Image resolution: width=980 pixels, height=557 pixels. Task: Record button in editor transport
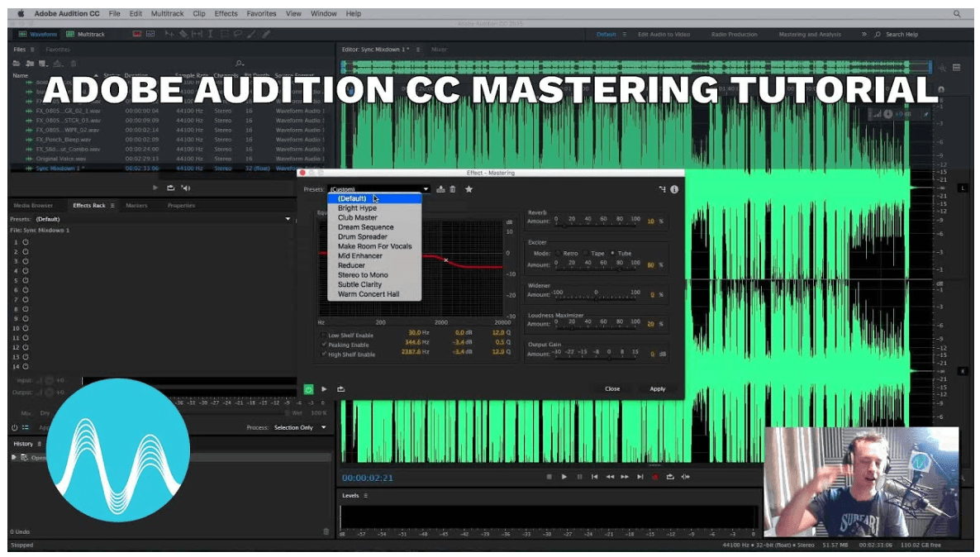point(655,476)
